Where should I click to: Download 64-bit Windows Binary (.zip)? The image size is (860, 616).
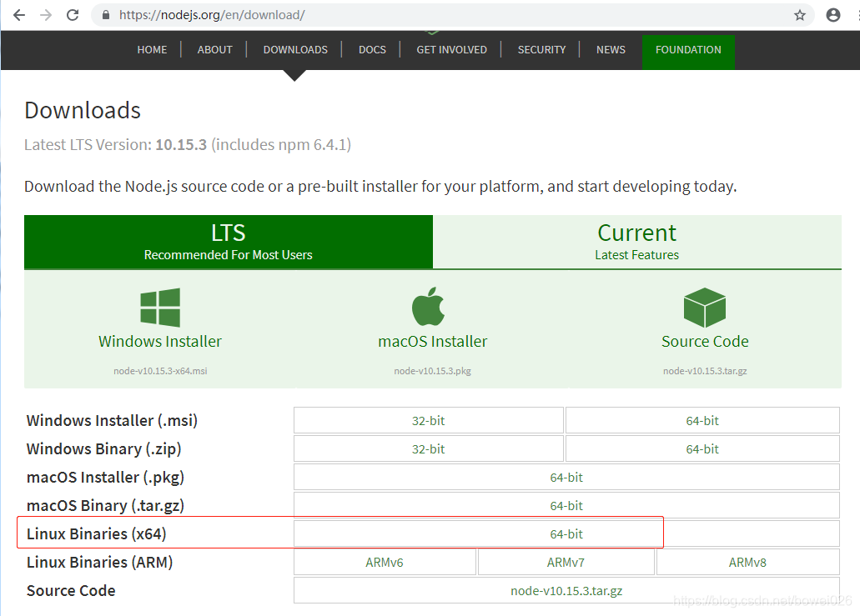click(x=702, y=448)
